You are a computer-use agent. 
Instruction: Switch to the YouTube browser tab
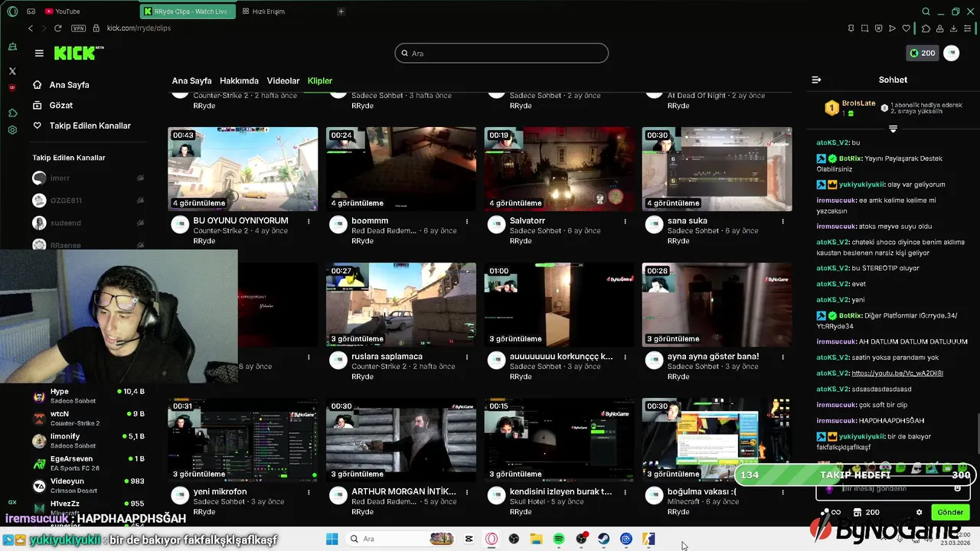click(62, 11)
